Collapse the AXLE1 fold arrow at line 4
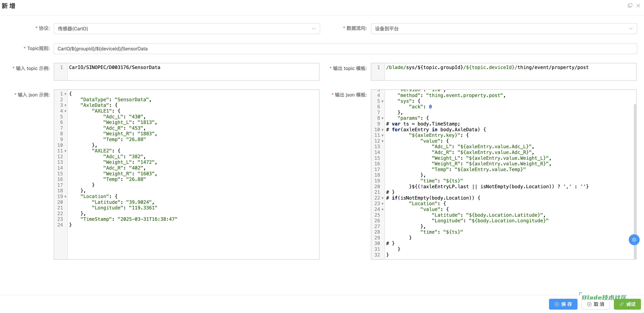 point(66,111)
